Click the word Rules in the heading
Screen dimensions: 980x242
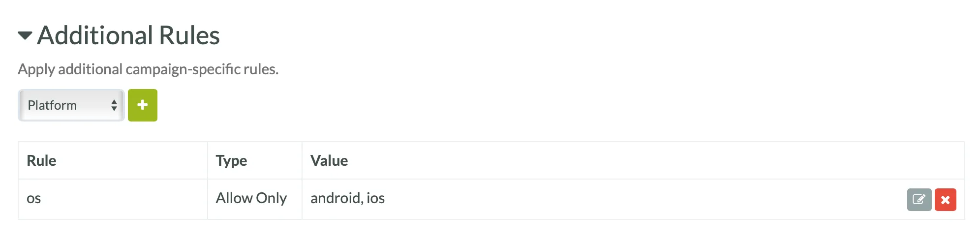tap(189, 35)
